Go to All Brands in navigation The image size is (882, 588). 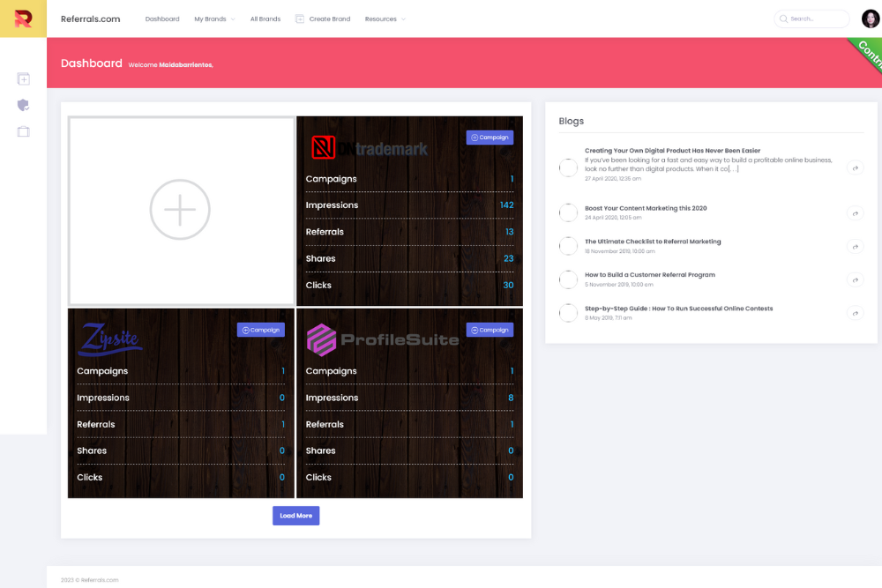(x=265, y=19)
